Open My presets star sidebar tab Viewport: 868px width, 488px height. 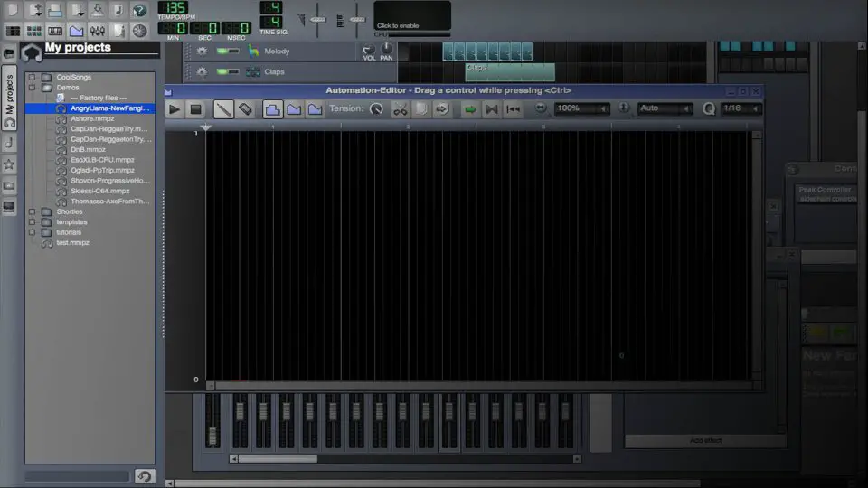coord(9,164)
